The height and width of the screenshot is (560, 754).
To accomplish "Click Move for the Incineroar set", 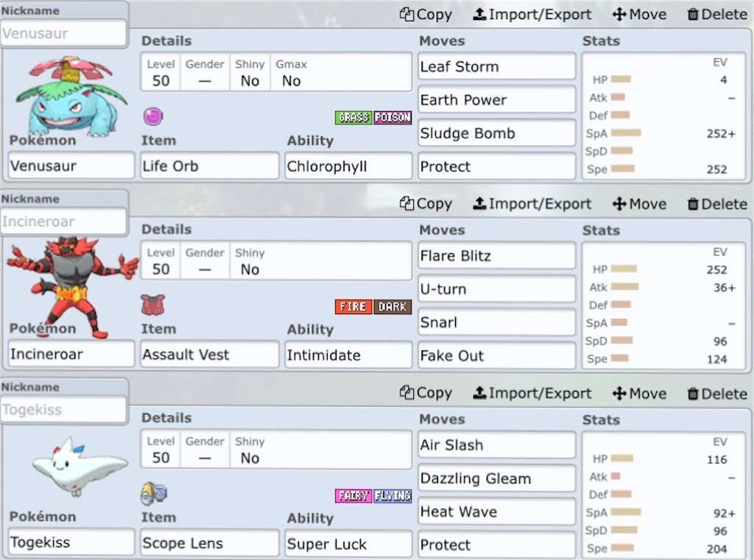I will (x=639, y=204).
